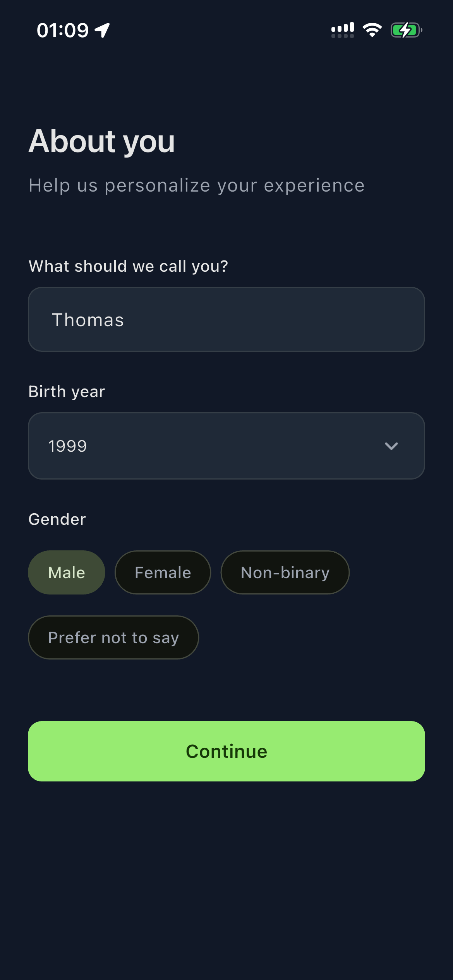The height and width of the screenshot is (980, 453).
Task: Click the Continue button
Action: pyautogui.click(x=226, y=751)
